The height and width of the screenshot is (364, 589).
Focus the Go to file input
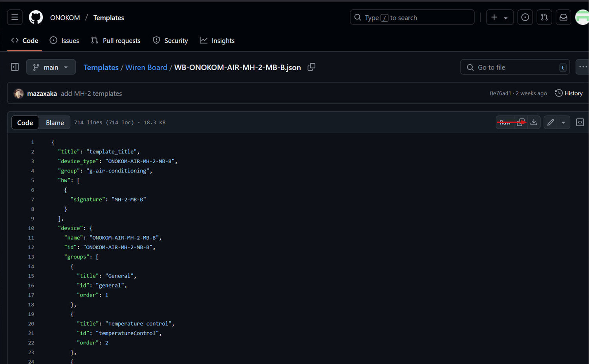[515, 67]
